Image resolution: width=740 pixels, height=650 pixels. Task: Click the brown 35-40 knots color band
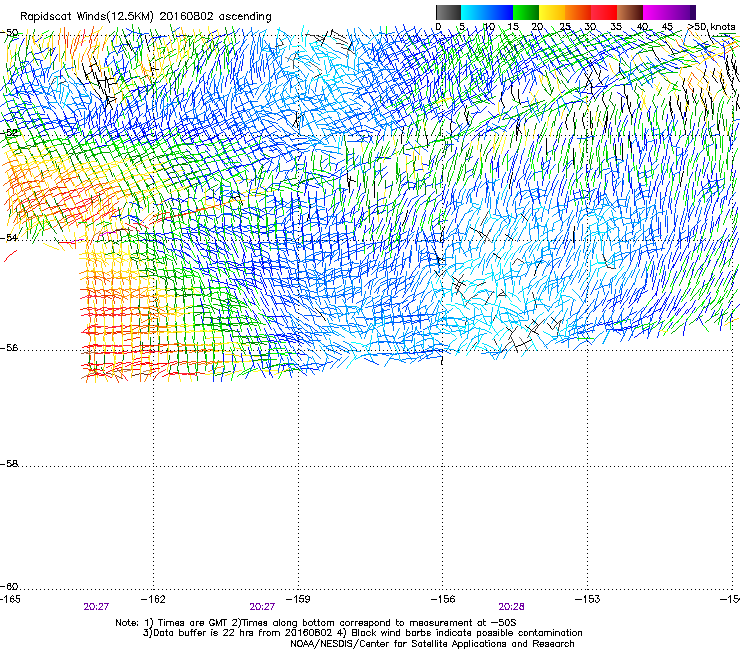[630, 12]
